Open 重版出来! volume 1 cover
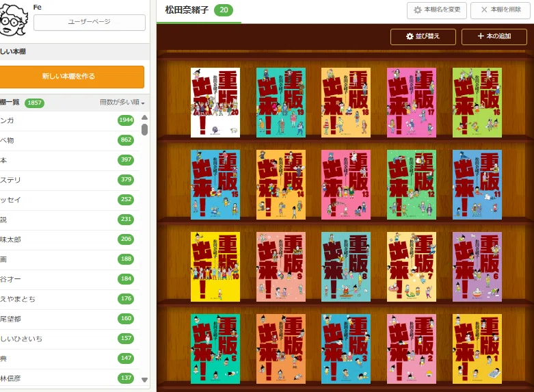 [x=477, y=349]
